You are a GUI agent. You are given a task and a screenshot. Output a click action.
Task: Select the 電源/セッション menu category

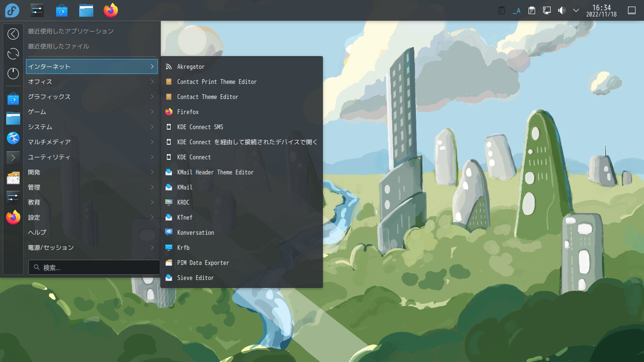pos(92,247)
